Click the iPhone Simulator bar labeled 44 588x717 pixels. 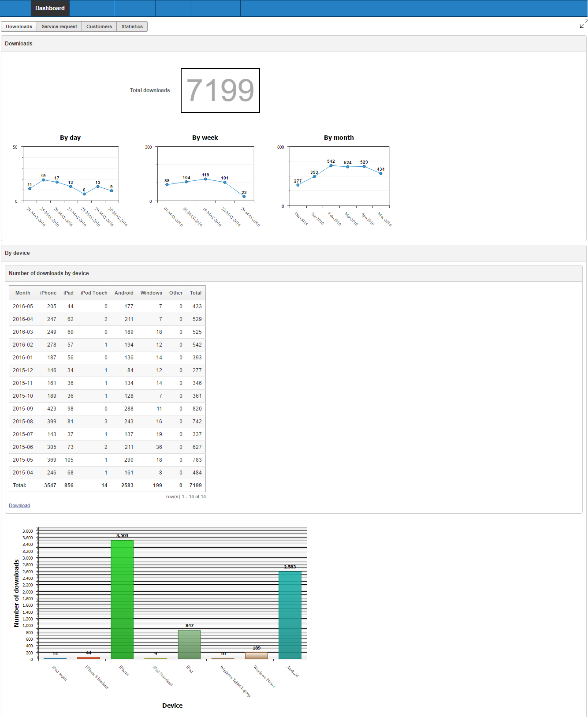click(89, 658)
